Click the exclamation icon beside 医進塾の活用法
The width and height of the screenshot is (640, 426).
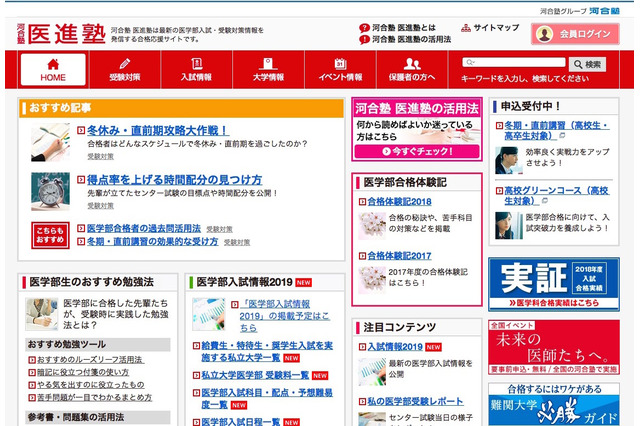click(x=364, y=40)
